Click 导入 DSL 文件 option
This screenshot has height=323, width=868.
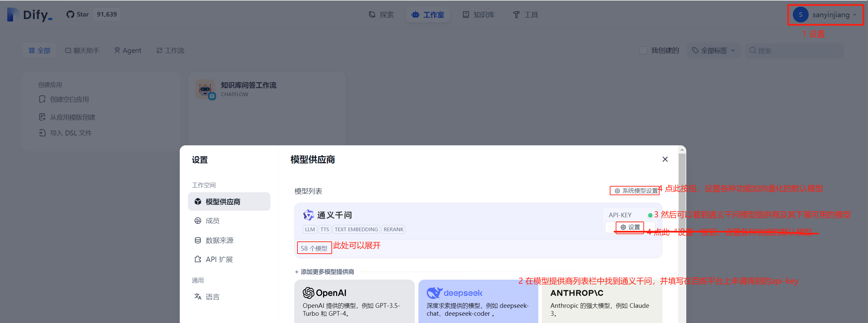click(x=65, y=133)
